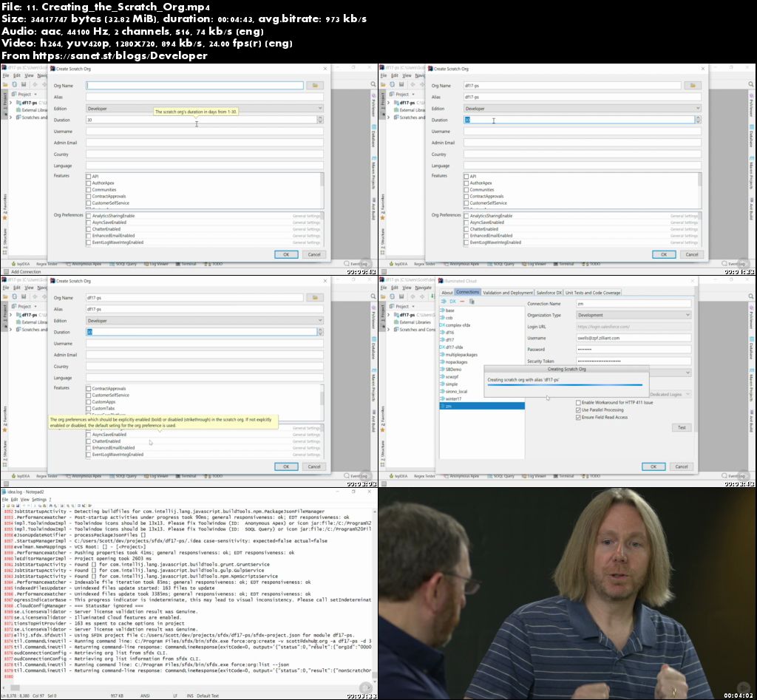Open Regex Tester tool window in 00:02:02 frame
Image resolution: width=757 pixels, height=700 pixels.
[47, 476]
